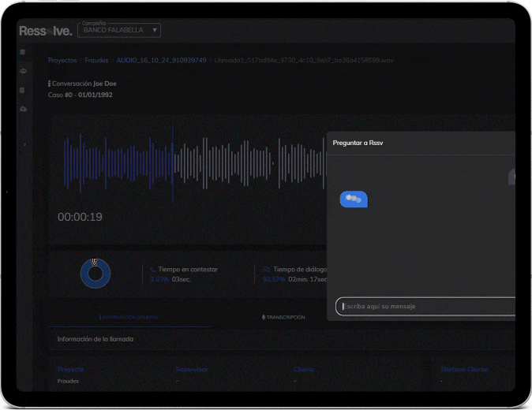Switch to the Transcripción tab
This screenshot has width=532, height=410.
(x=283, y=317)
